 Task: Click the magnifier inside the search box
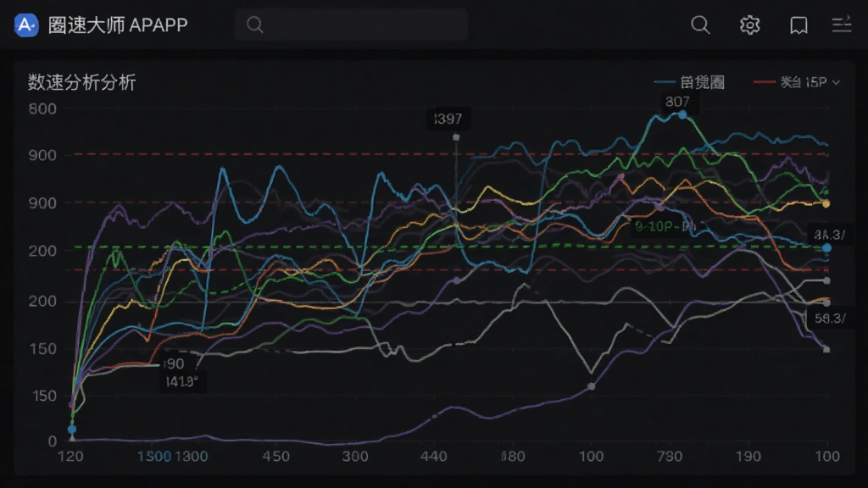tap(254, 25)
